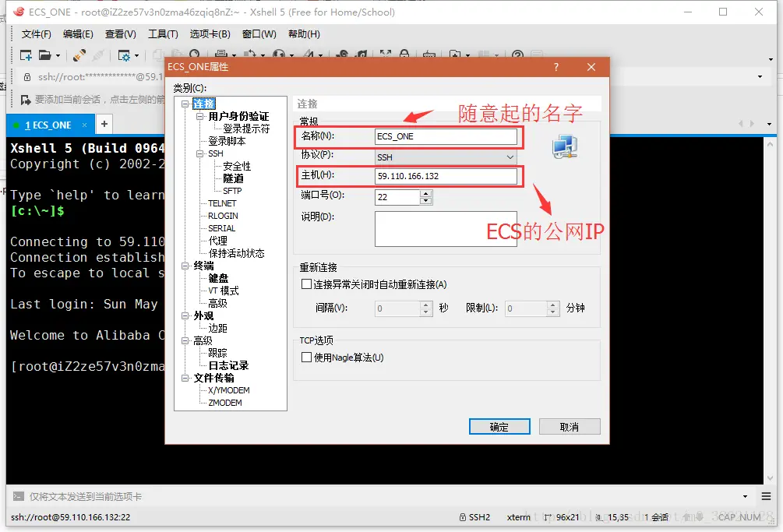The height and width of the screenshot is (532, 783).
Task: Select 日志记录 in category tree
Action: [x=228, y=366]
